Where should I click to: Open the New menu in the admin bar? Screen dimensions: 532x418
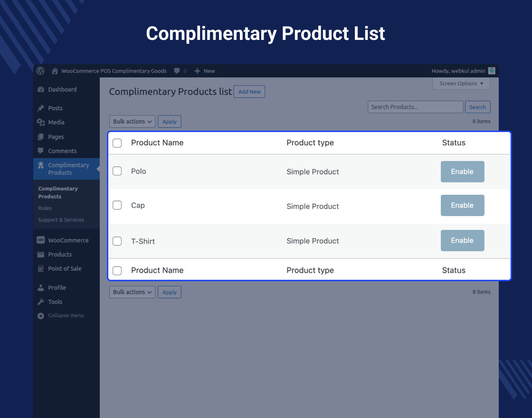coord(204,71)
